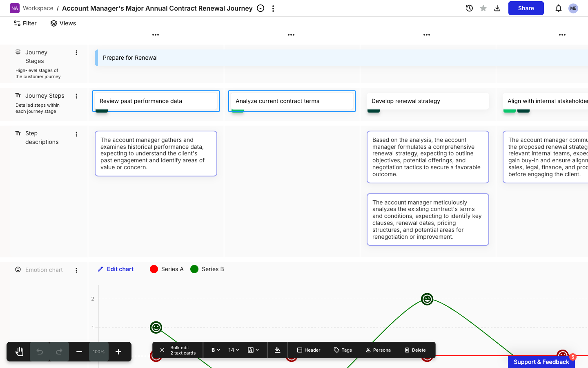
Task: Open the text color dropdown
Action: pyautogui.click(x=254, y=350)
